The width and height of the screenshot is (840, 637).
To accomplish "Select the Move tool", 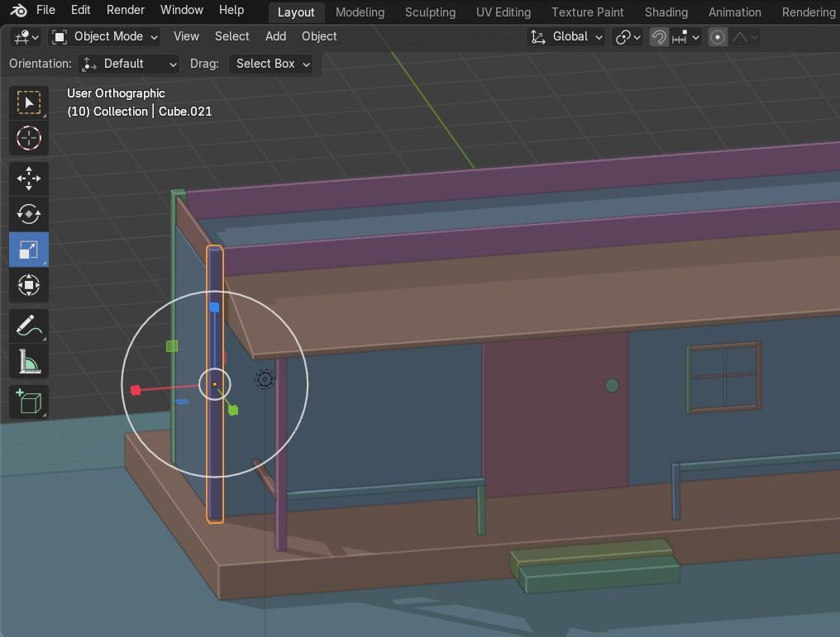I will coord(29,178).
